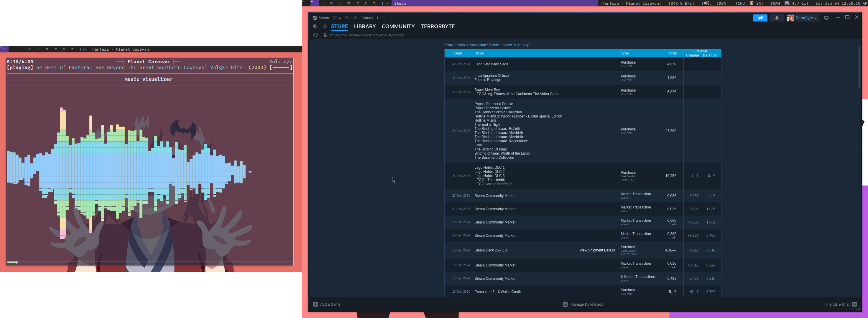
Task: Open Manage Downloads text link
Action: coord(586,304)
